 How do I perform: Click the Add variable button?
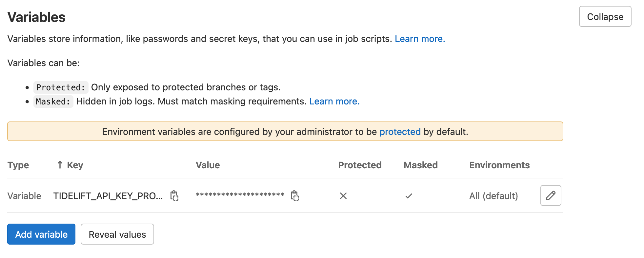coord(41,234)
